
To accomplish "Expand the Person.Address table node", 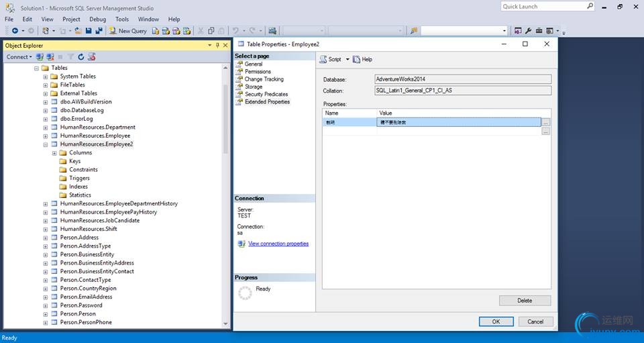I will [46, 238].
